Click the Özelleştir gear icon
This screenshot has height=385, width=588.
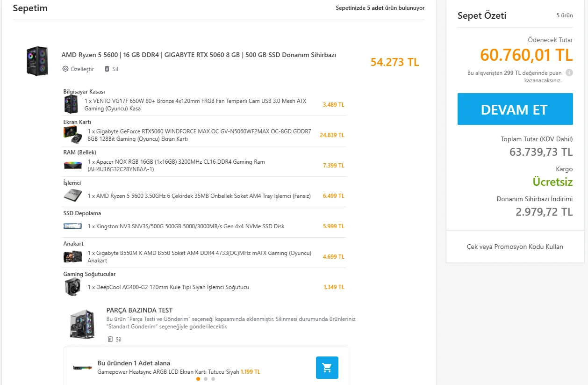65,69
